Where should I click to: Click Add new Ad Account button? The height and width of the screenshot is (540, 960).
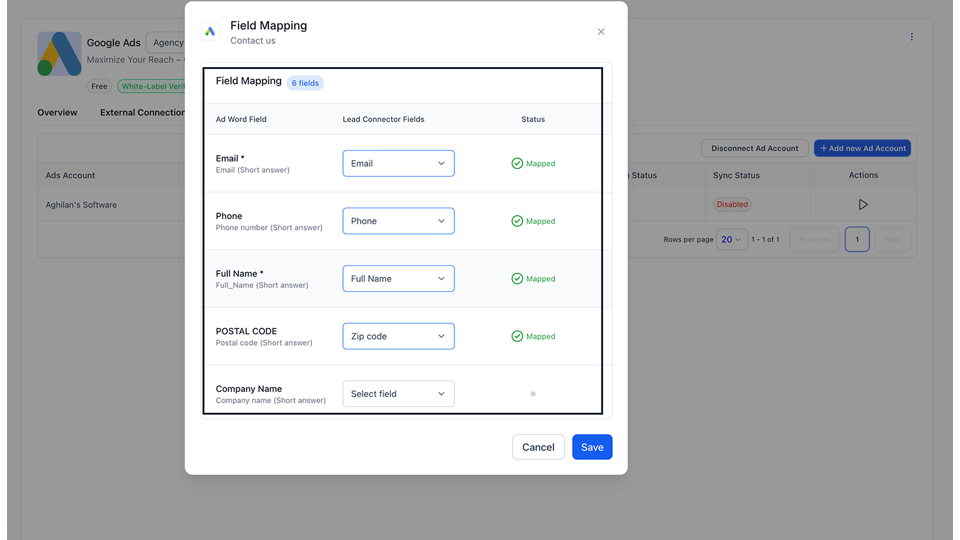(862, 148)
